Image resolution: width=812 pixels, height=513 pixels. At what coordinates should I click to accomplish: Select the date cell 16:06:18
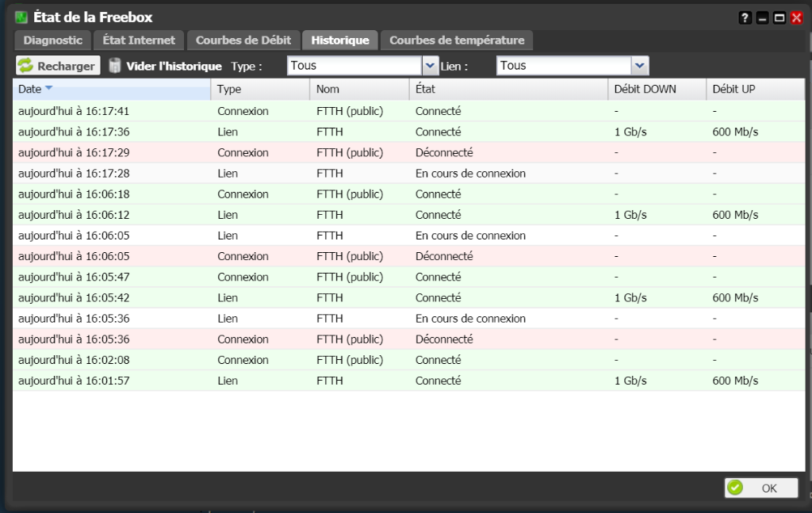click(x=74, y=194)
